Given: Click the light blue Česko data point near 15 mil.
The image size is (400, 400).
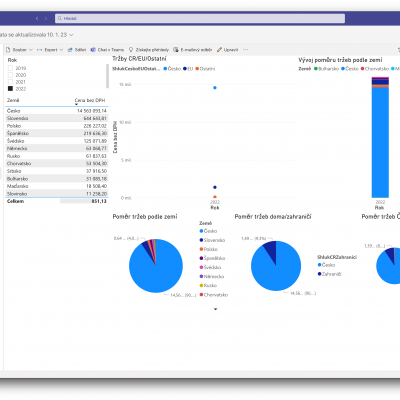Looking at the screenshot, I should 215,88.
